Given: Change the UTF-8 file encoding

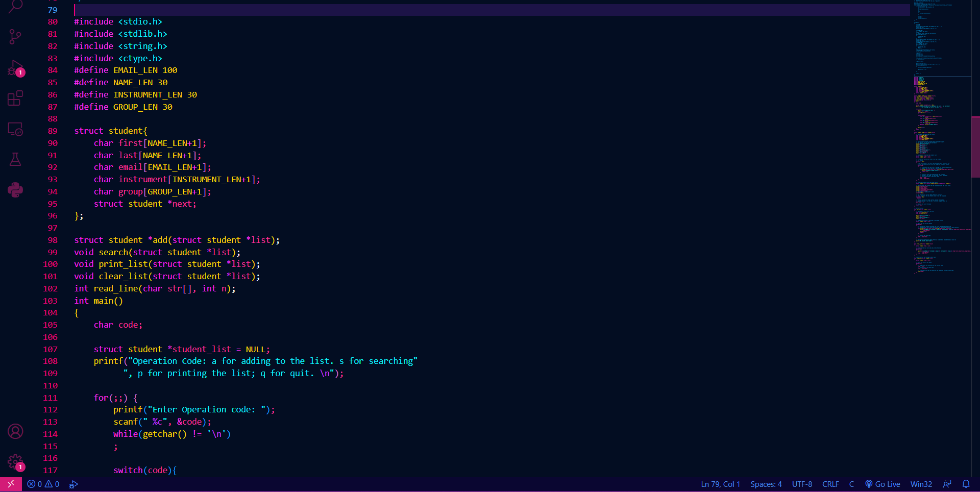Looking at the screenshot, I should coord(801,484).
